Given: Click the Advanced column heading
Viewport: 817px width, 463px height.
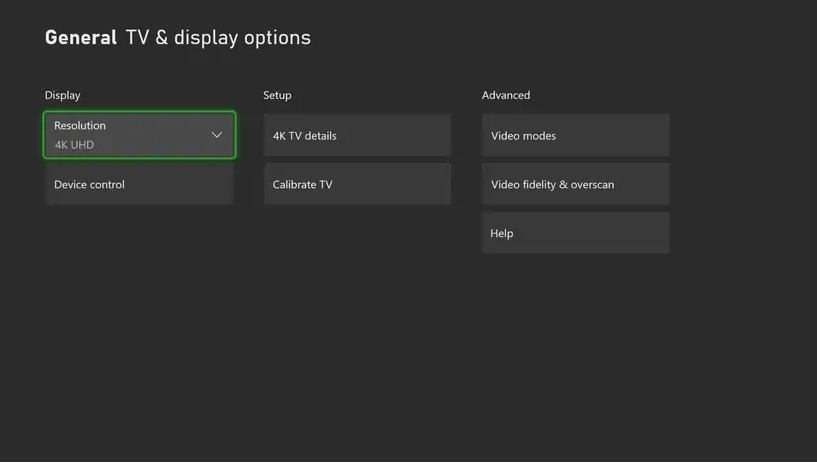Looking at the screenshot, I should (506, 95).
